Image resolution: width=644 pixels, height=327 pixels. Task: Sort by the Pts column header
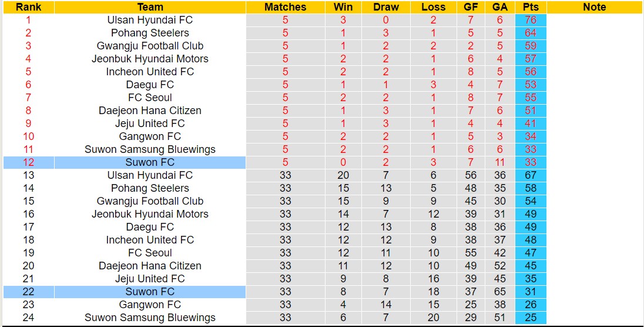pyautogui.click(x=531, y=7)
